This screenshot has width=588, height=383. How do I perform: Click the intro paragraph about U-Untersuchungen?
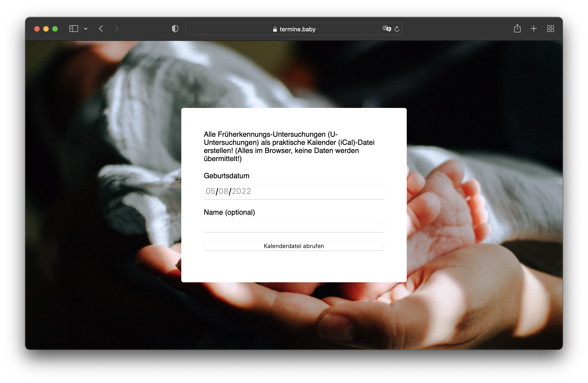click(x=289, y=146)
